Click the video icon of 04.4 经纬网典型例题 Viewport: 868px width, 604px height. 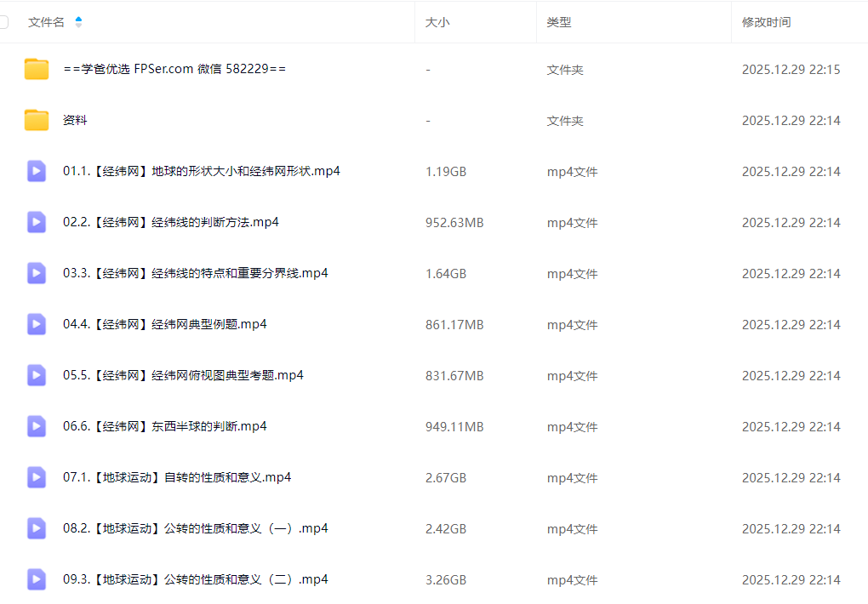[x=36, y=324]
